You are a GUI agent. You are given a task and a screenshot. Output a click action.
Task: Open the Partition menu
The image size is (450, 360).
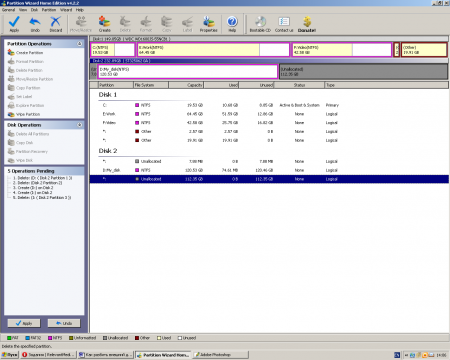(49, 10)
